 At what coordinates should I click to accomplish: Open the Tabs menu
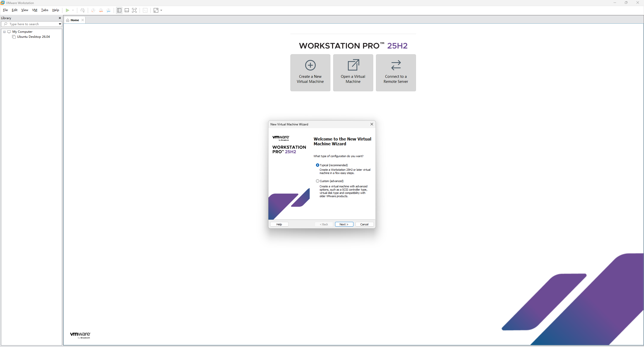click(x=45, y=10)
